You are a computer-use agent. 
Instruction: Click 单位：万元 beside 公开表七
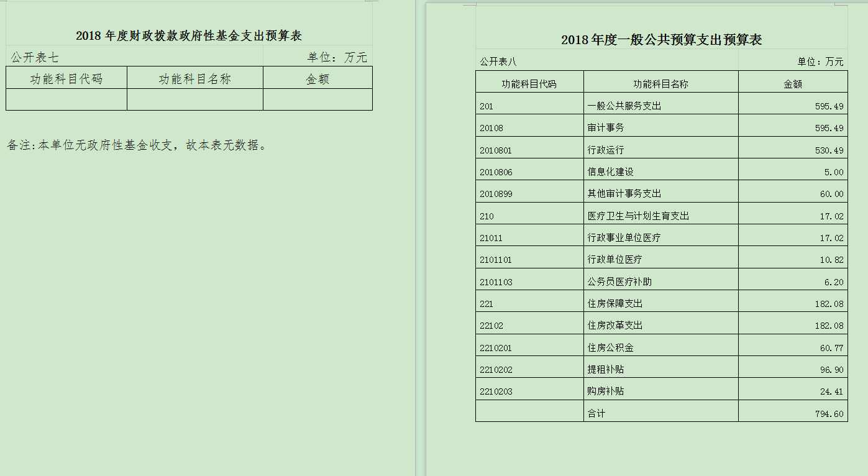pos(337,57)
